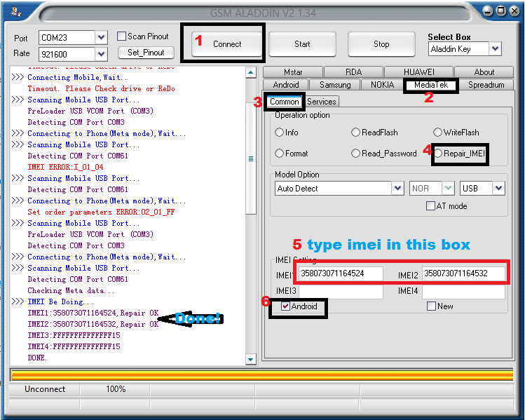Switch to the Mstar tab
525x420 pixels.
pos(293,72)
